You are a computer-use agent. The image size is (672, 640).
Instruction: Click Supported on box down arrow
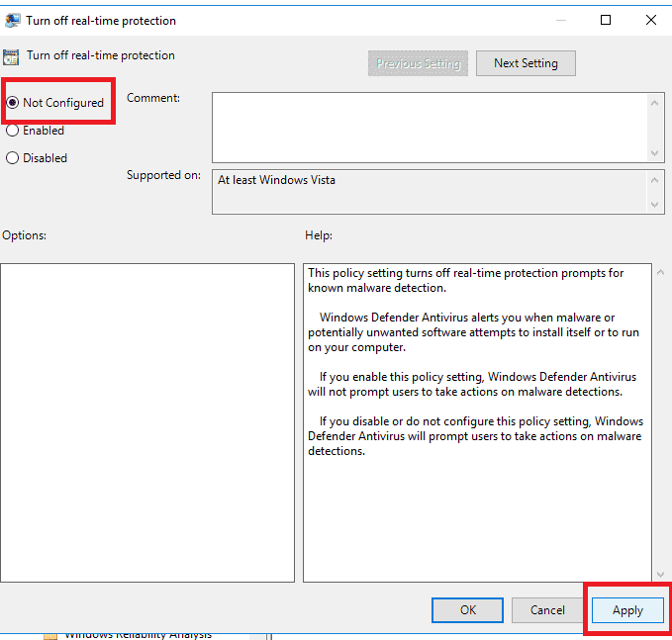click(655, 204)
